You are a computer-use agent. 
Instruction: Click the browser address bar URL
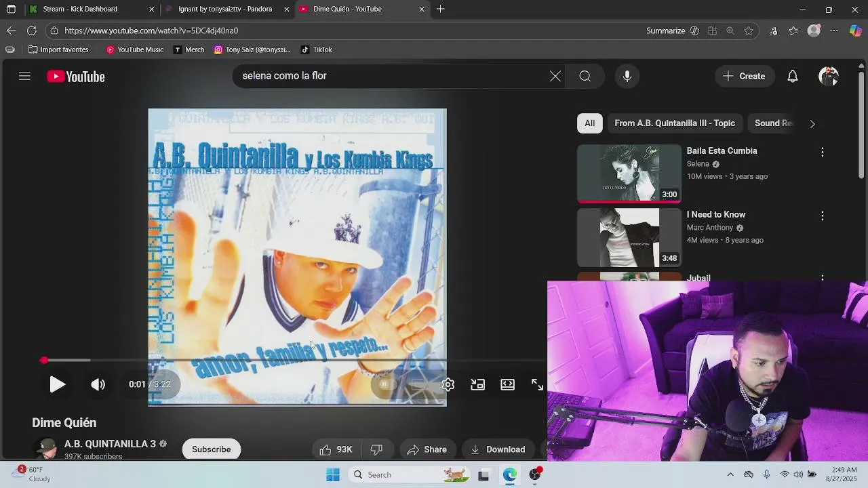[151, 30]
